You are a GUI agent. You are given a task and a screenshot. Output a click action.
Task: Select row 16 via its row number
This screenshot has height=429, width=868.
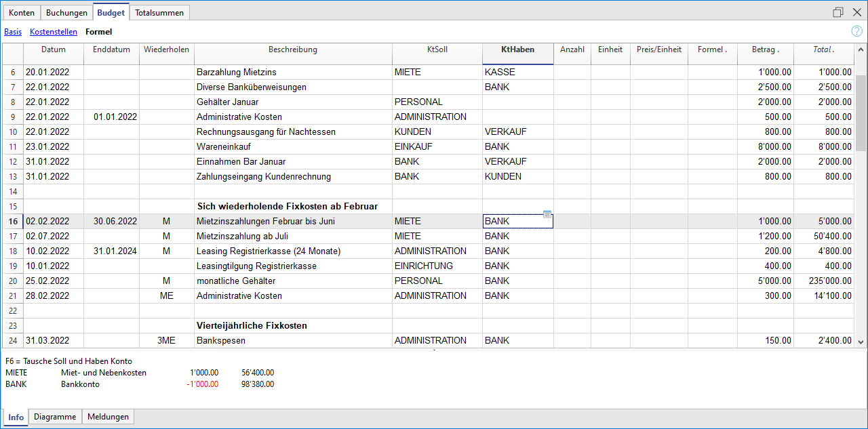(13, 222)
